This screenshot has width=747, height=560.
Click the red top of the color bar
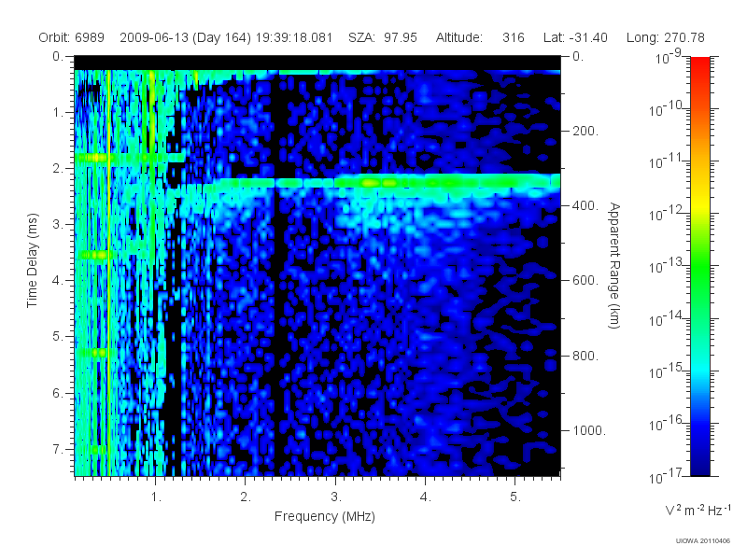[699, 66]
